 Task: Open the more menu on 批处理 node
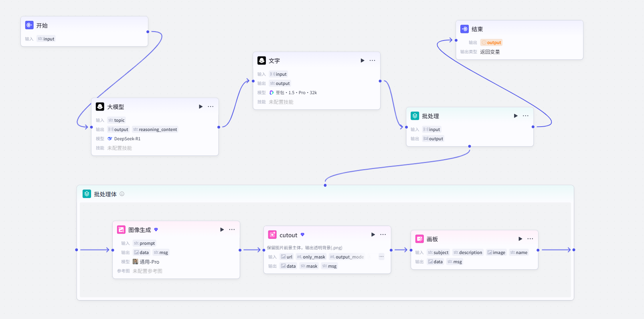pyautogui.click(x=526, y=116)
